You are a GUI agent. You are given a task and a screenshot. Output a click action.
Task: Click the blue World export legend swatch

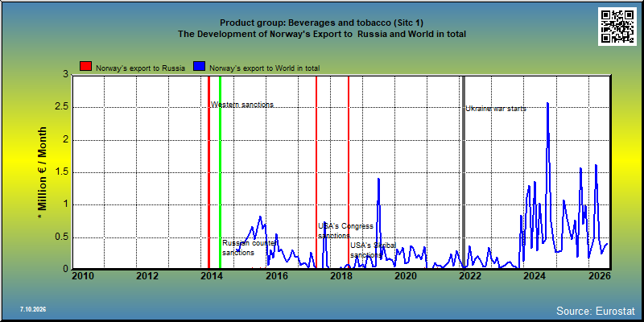[x=200, y=67]
